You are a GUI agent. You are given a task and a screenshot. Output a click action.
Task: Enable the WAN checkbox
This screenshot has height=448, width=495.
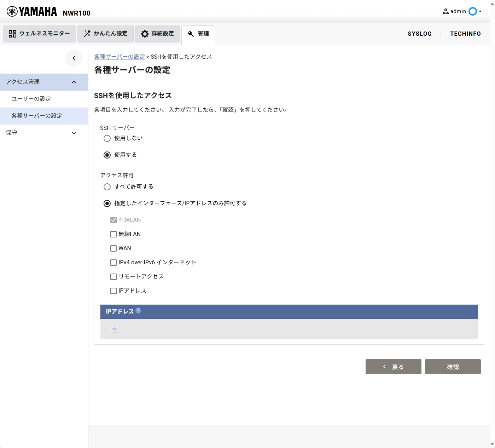click(113, 248)
